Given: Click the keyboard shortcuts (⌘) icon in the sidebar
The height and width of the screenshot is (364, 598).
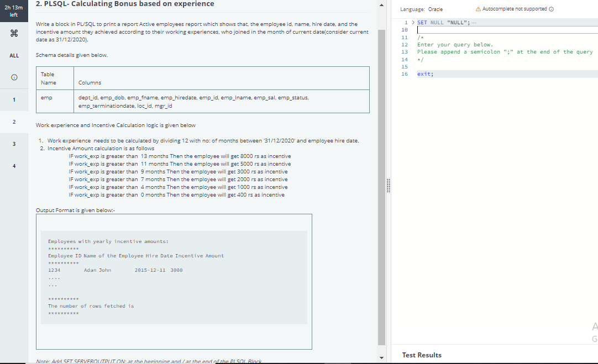Looking at the screenshot, I should (14, 34).
